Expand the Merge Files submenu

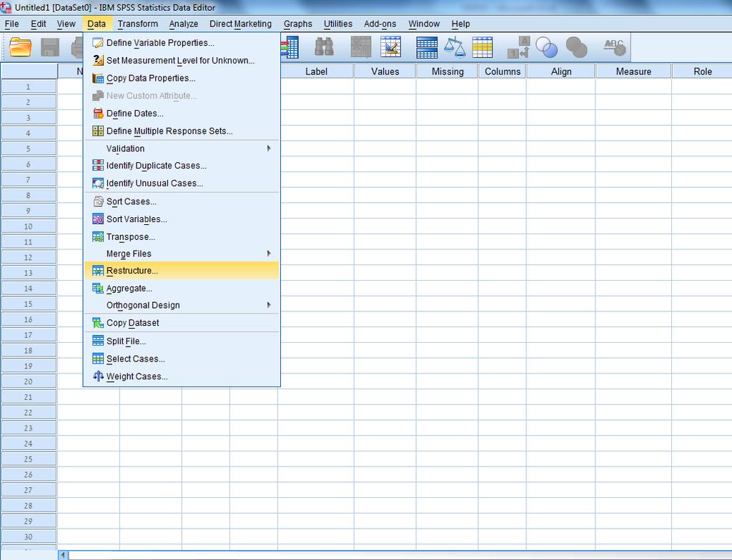(x=182, y=254)
